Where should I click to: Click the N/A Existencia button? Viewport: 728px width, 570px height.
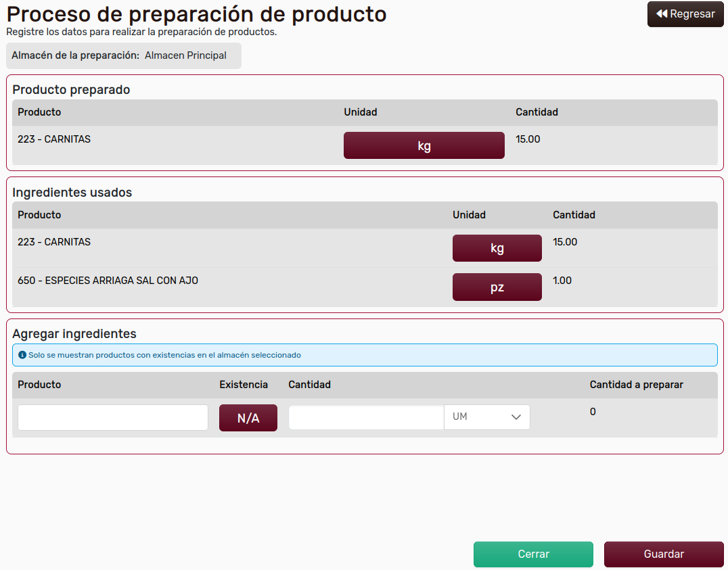pos(248,418)
